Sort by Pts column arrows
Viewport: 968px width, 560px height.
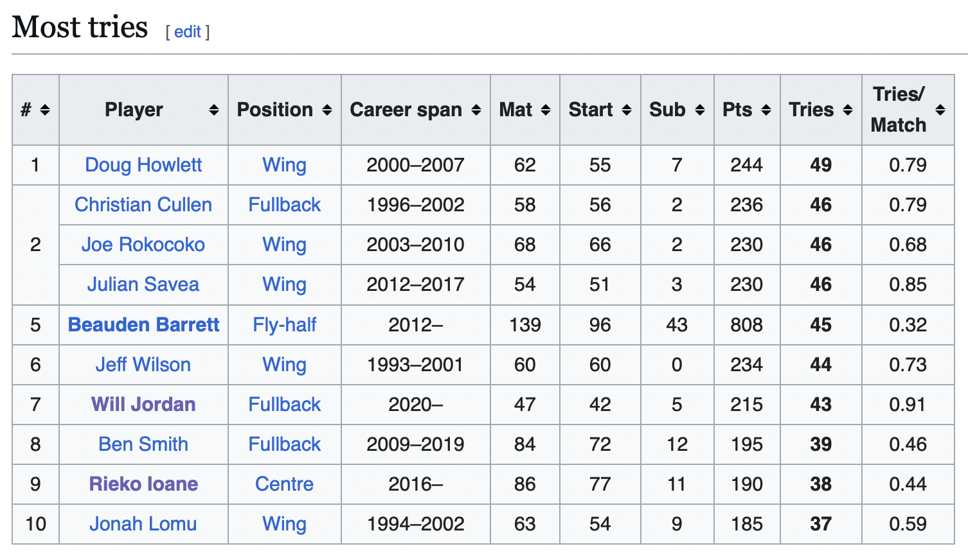766,110
